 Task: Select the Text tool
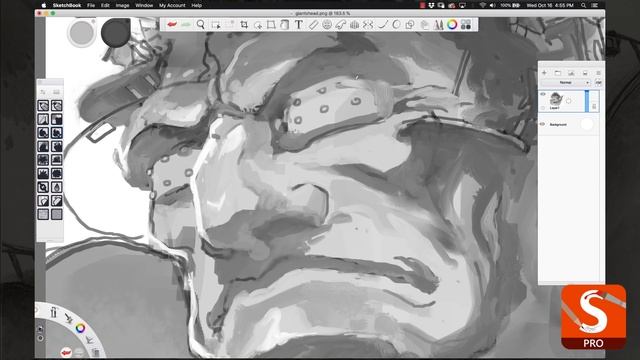299,24
